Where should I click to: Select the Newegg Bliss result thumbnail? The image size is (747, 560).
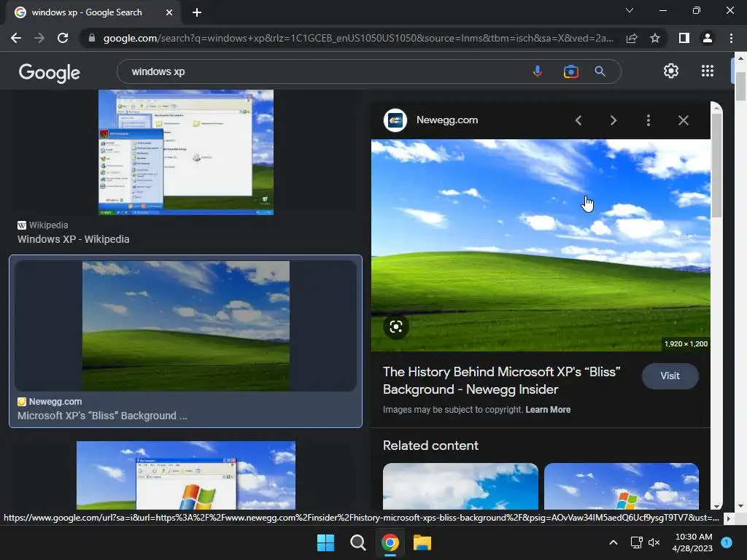click(186, 326)
